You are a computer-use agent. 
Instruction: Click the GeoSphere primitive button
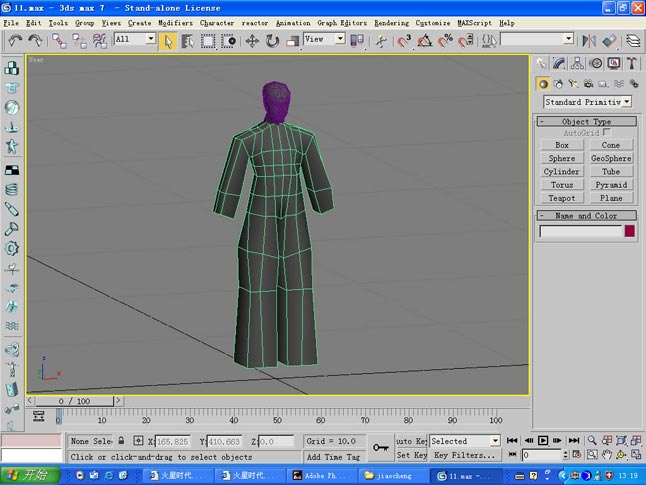coord(611,158)
